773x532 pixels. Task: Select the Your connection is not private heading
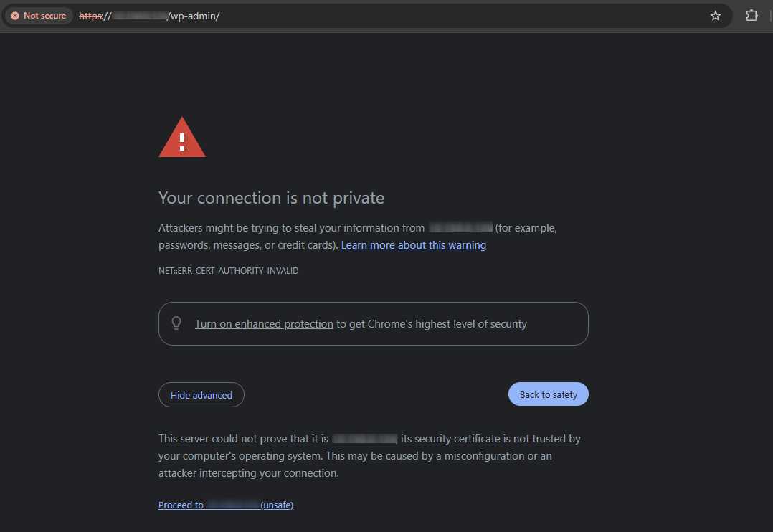click(271, 198)
